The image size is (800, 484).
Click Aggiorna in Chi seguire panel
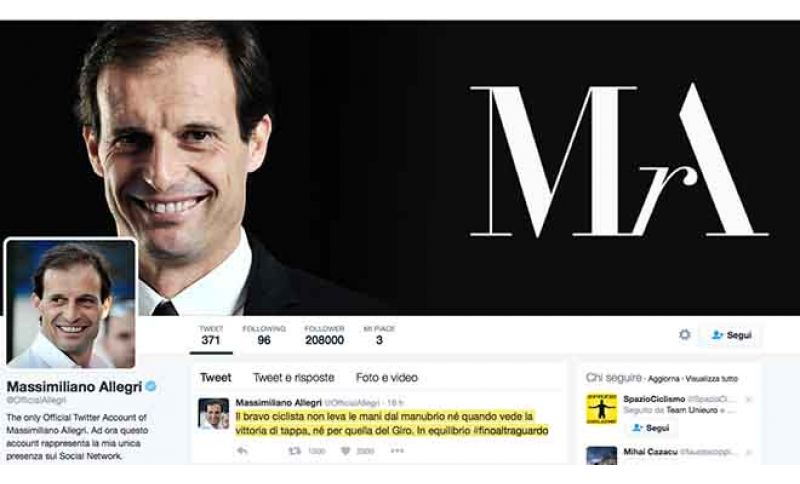663,379
